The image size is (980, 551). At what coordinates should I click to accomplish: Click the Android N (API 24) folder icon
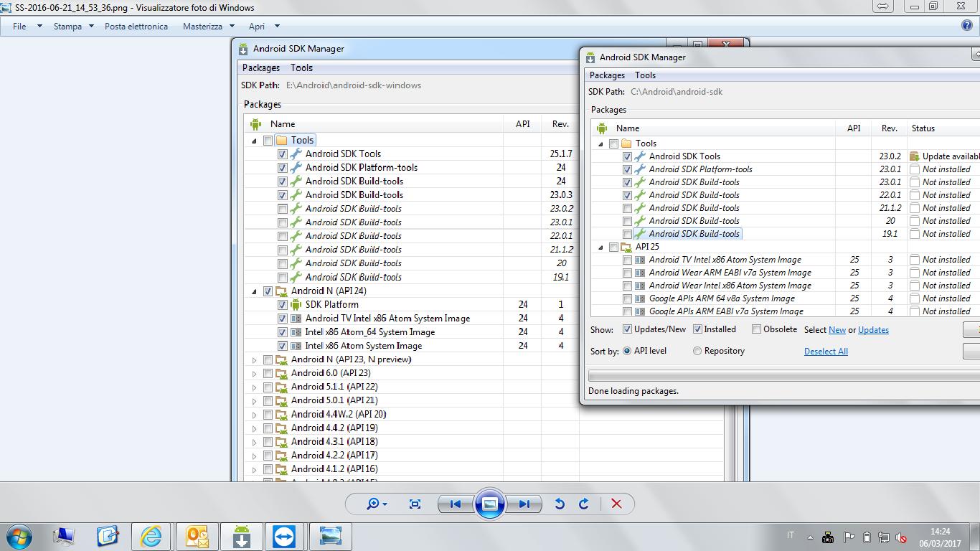(x=281, y=291)
